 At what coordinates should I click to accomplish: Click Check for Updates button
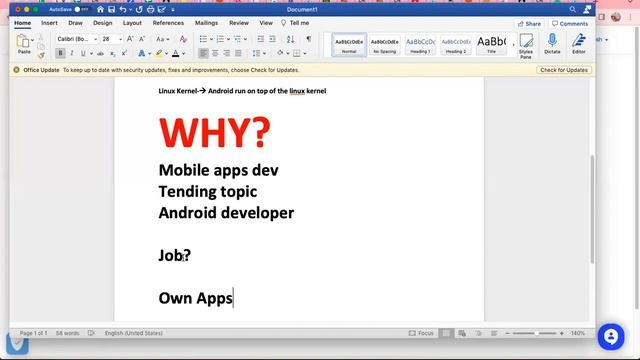click(564, 70)
